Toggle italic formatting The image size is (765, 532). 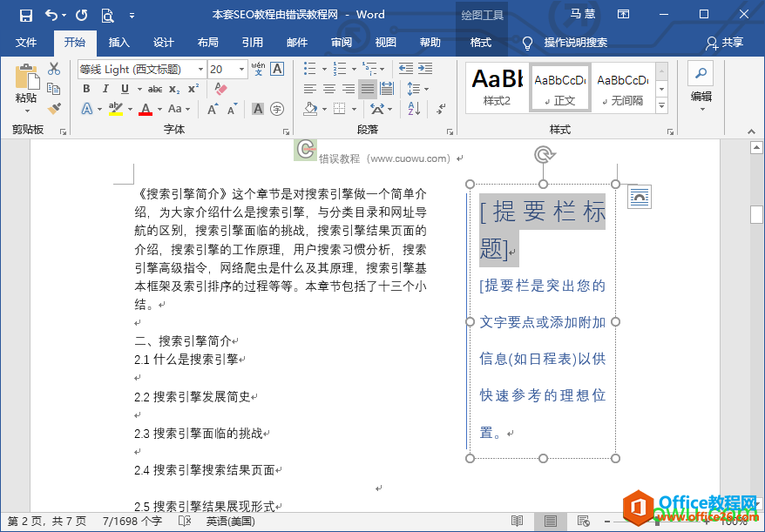point(105,87)
